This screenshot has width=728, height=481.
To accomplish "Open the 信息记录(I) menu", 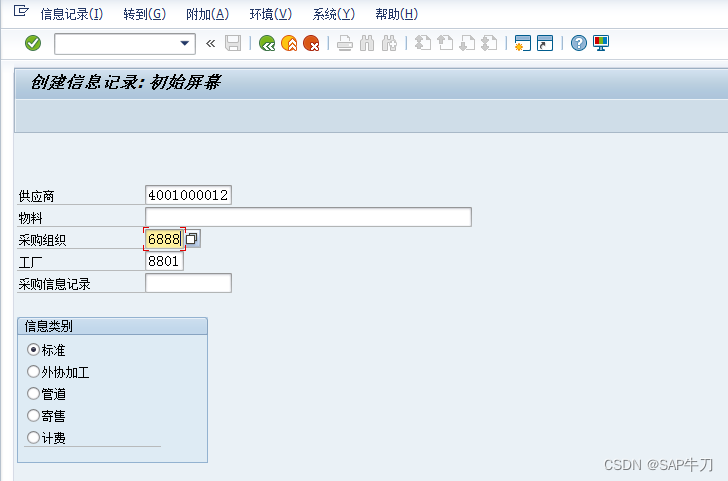I will coord(72,14).
